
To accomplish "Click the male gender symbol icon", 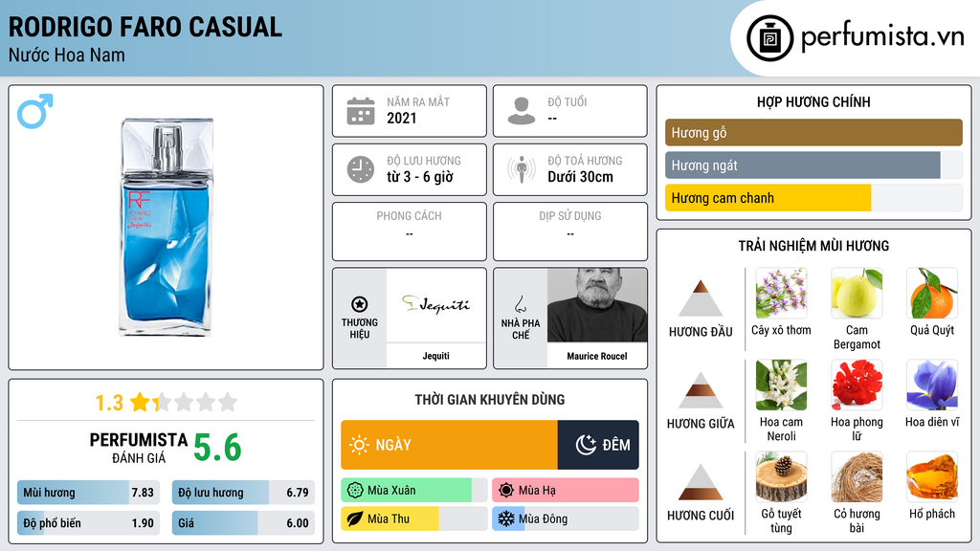I will (35, 111).
